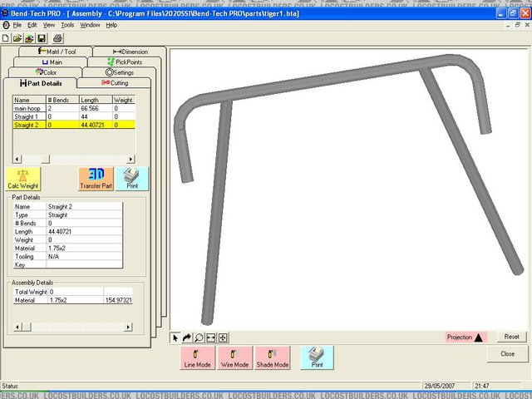
Task: Click the printer icon in top toolbar
Action: 57,38
